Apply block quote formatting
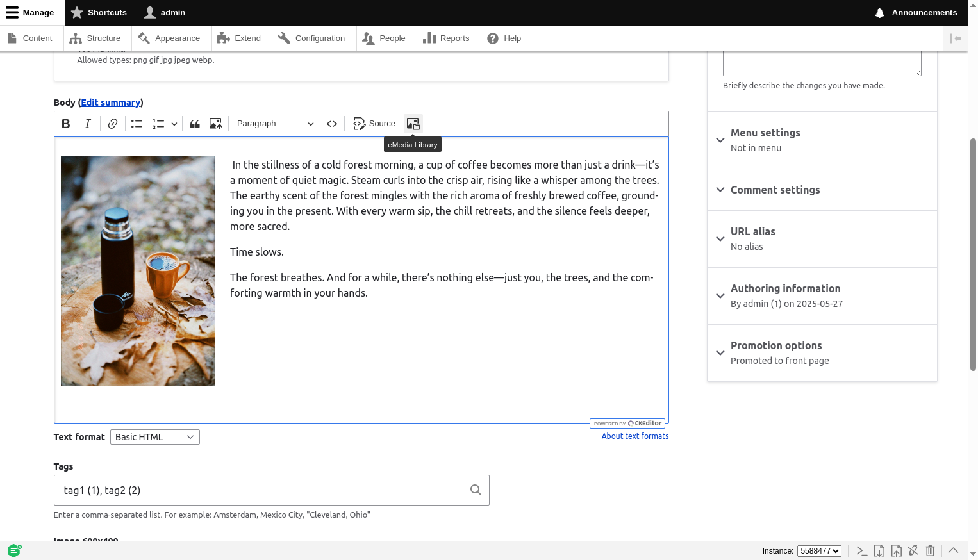This screenshot has height=560, width=978. 195,124
